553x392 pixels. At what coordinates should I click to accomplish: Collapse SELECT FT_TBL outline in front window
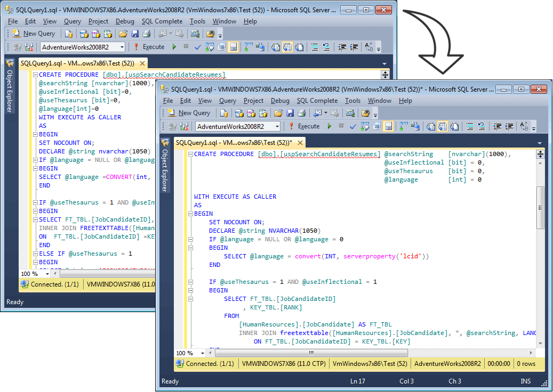pyautogui.click(x=190, y=299)
